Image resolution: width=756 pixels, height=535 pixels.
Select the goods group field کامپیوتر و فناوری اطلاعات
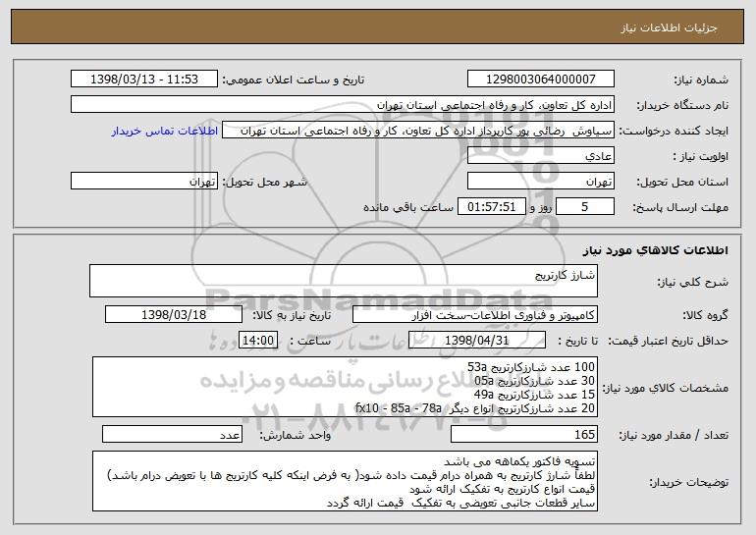[x=475, y=315]
